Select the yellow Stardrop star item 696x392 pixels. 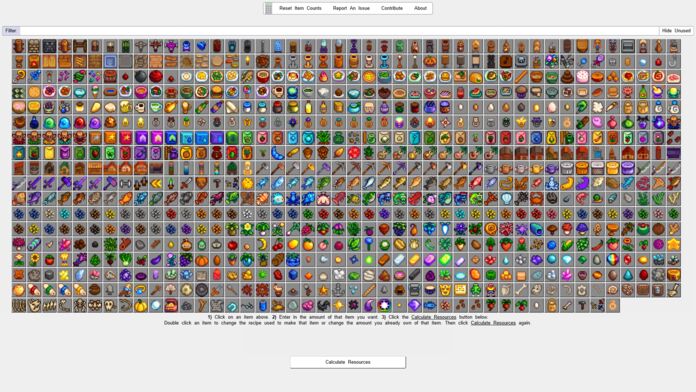673,245
